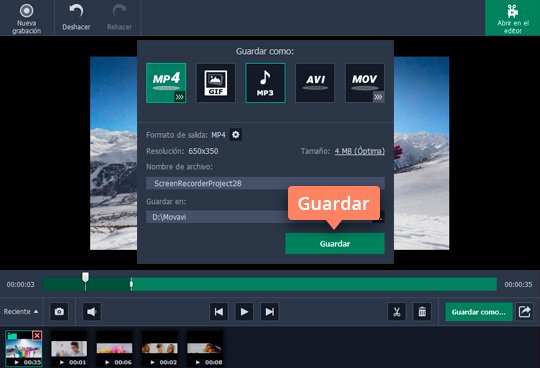Open output format settings gear
The height and width of the screenshot is (368, 540).
pos(236,135)
